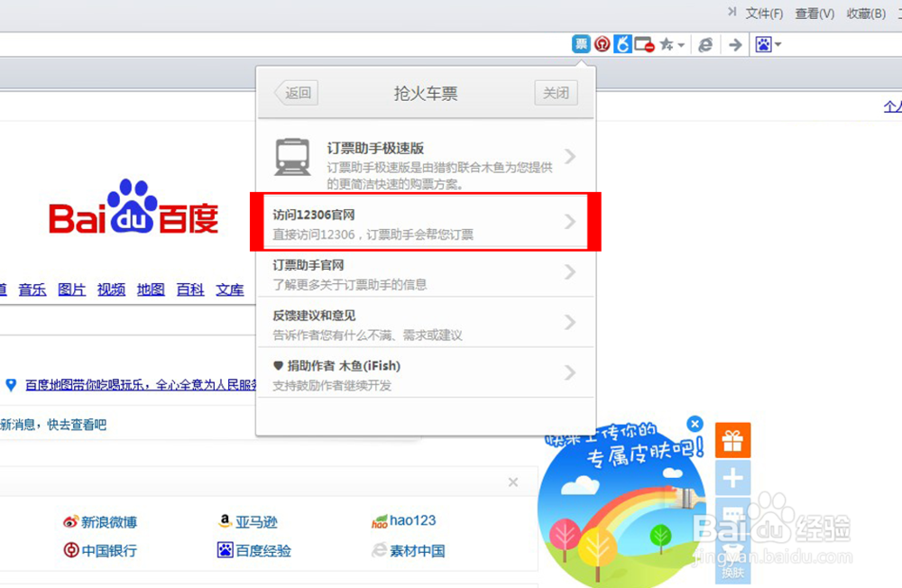
Task: Click the blue plus icon
Action: coord(732,478)
